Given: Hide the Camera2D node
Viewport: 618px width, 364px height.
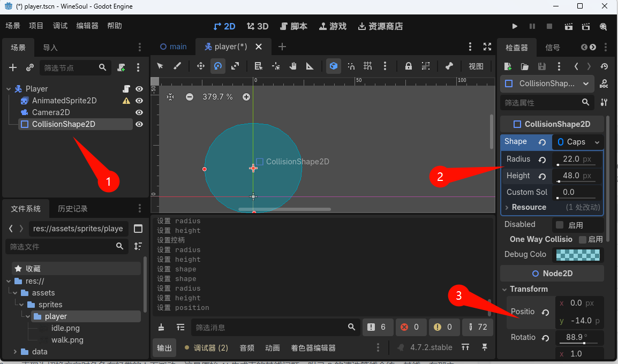Looking at the screenshot, I should (x=139, y=112).
